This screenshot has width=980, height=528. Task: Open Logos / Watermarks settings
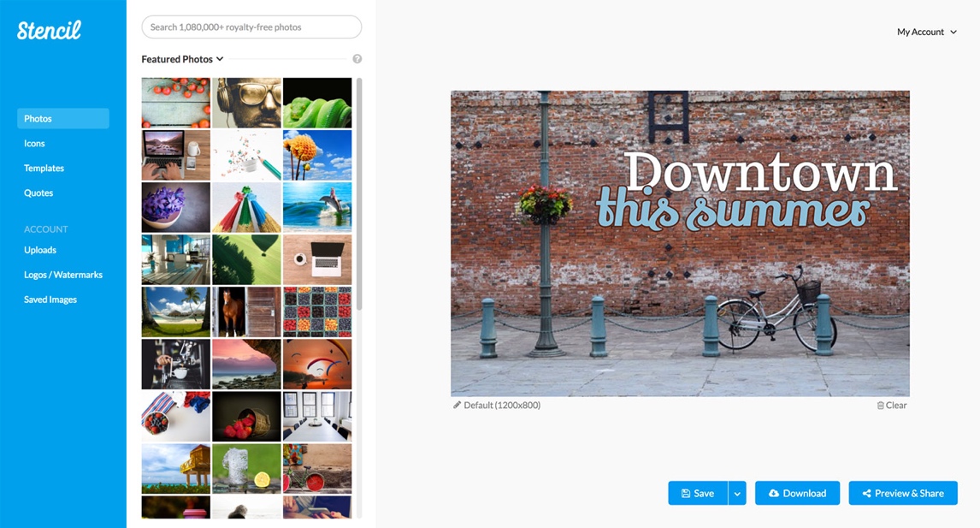click(63, 275)
